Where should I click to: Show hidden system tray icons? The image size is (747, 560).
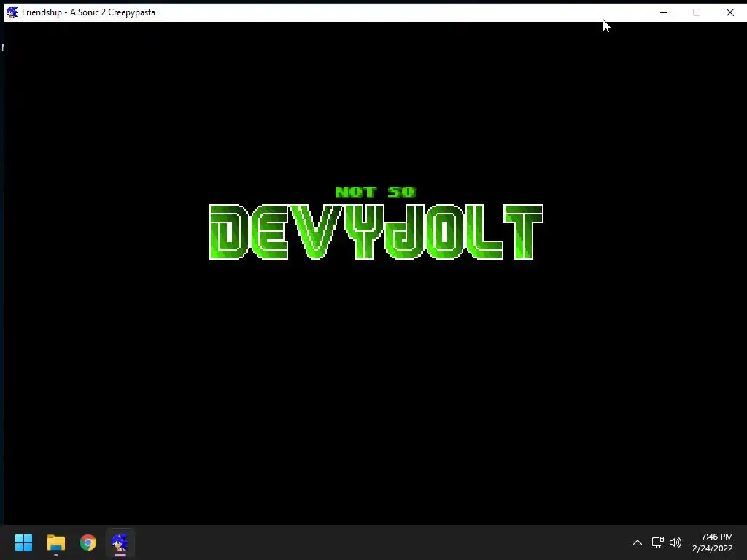[x=637, y=542]
